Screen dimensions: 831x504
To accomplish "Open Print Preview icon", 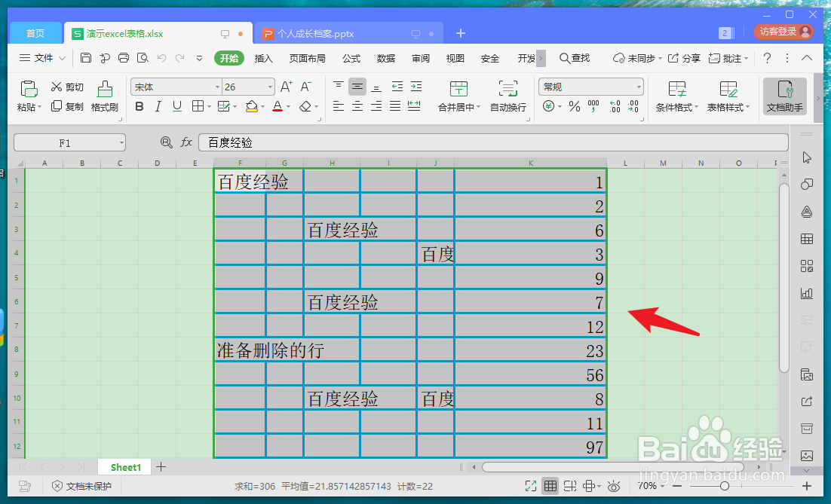I will (x=142, y=58).
